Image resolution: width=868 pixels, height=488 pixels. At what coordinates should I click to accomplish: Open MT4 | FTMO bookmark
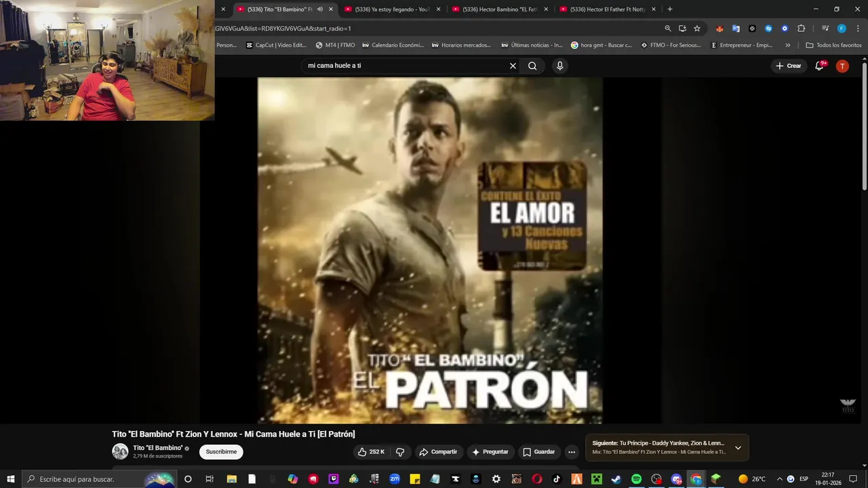point(335,45)
